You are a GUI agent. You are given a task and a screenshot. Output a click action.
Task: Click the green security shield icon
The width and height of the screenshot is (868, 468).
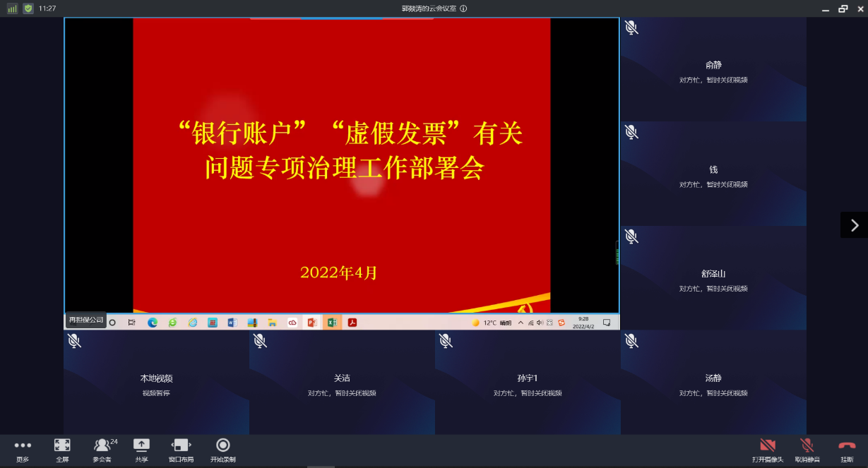point(28,8)
